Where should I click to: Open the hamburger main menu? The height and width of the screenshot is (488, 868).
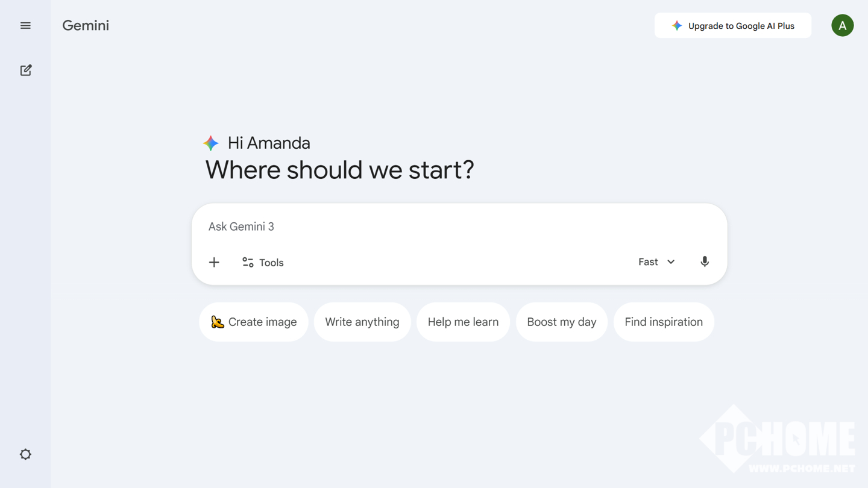click(x=25, y=25)
